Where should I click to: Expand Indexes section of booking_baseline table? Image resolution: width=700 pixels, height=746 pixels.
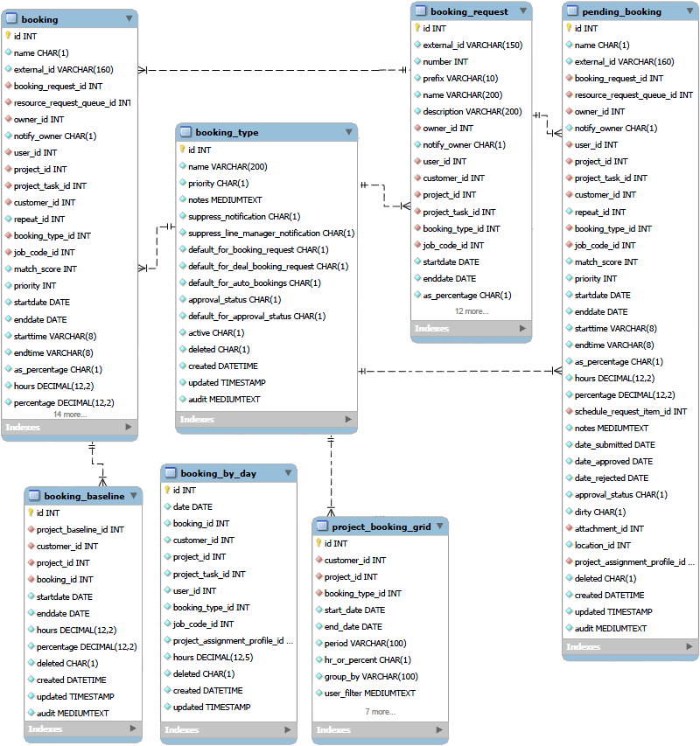click(133, 729)
